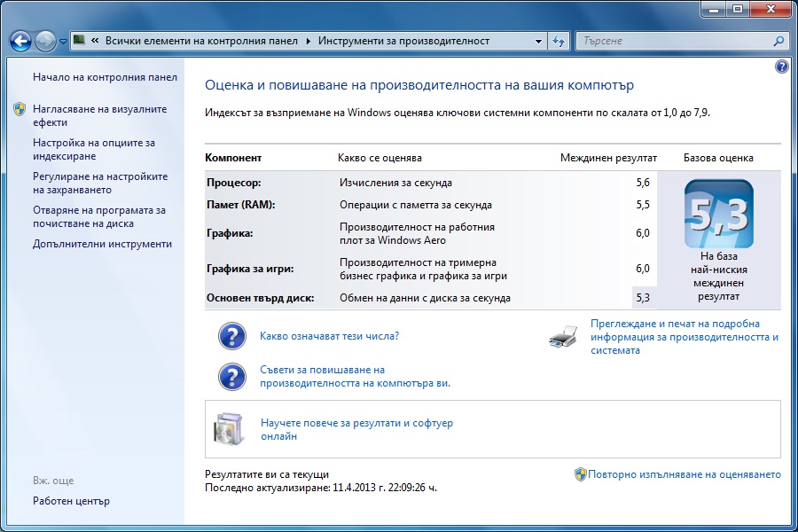Click the Какво се оценява column header
Viewport: 798px width, 532px height.
pyautogui.click(x=379, y=159)
